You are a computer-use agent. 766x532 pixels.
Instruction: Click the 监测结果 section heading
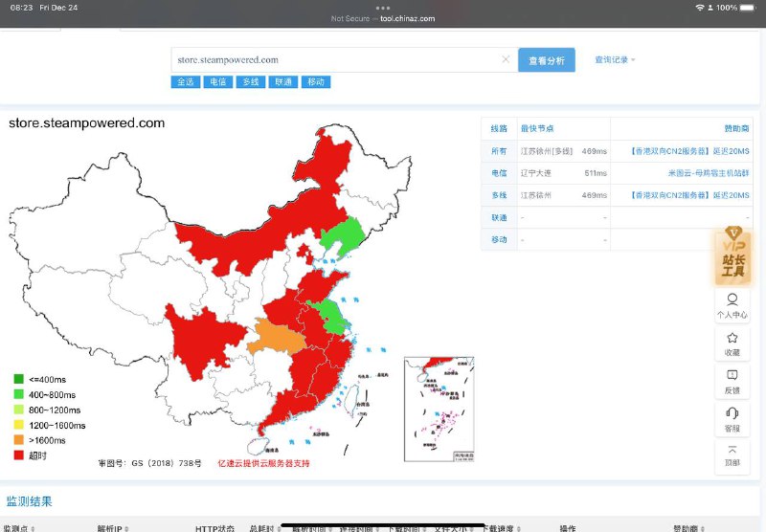[30, 501]
